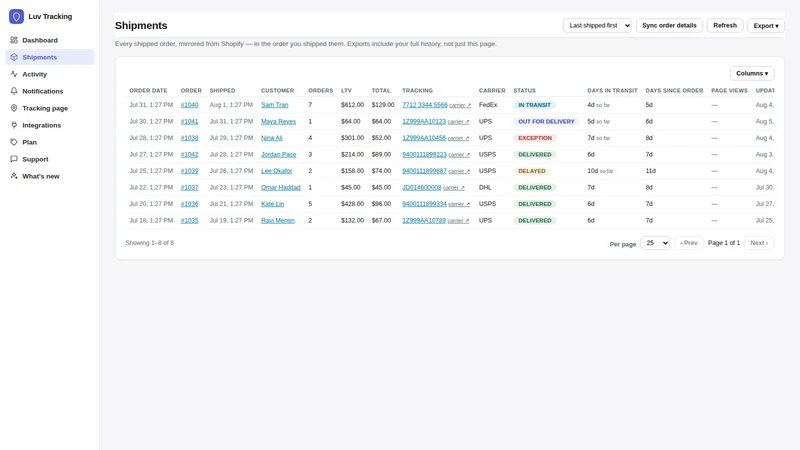The height and width of the screenshot is (450, 800).
Task: Select Tracking page menu item
Action: point(49,108)
